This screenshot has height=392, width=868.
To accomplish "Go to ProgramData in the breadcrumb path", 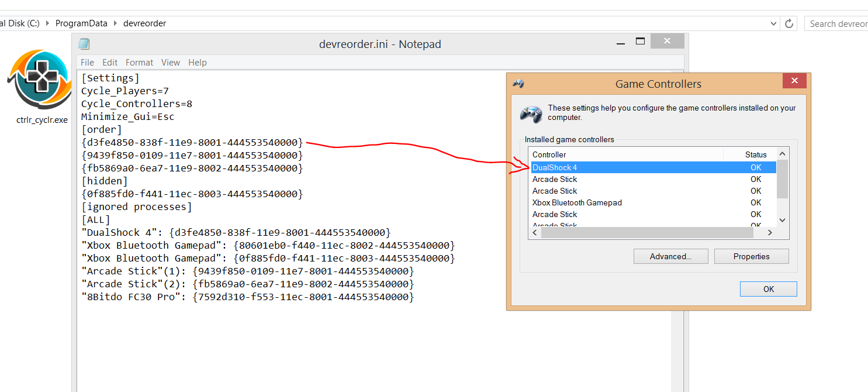I will tap(81, 23).
